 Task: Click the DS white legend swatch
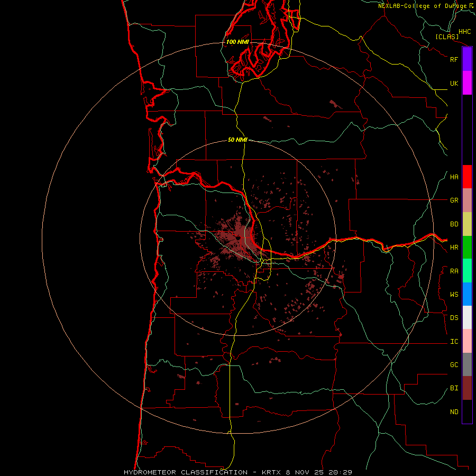pos(467,317)
